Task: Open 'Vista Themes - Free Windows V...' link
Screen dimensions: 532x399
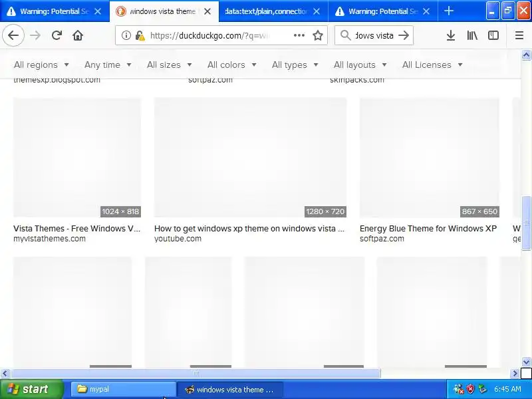Action: pos(76,228)
